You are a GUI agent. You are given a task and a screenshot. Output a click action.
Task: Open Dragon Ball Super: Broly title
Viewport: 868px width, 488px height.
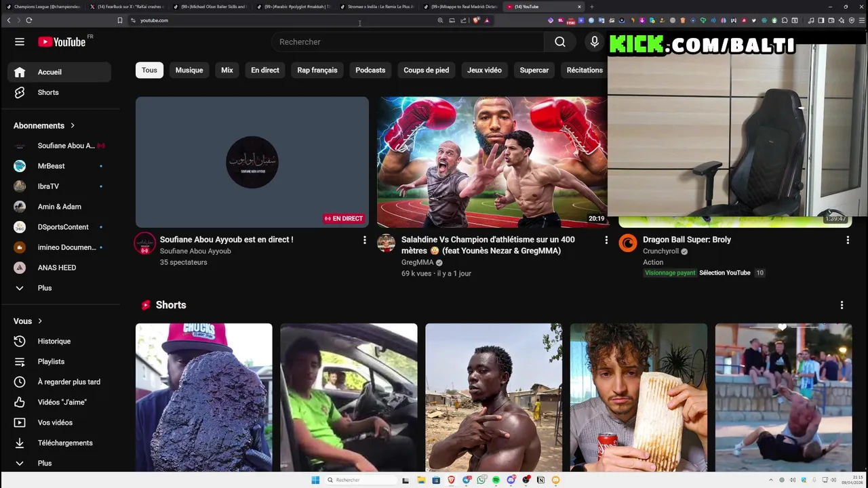tap(687, 239)
